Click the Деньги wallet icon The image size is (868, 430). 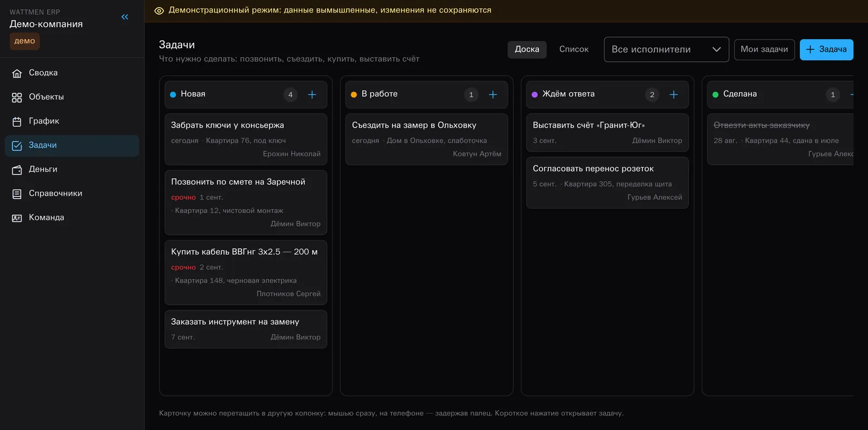point(17,170)
